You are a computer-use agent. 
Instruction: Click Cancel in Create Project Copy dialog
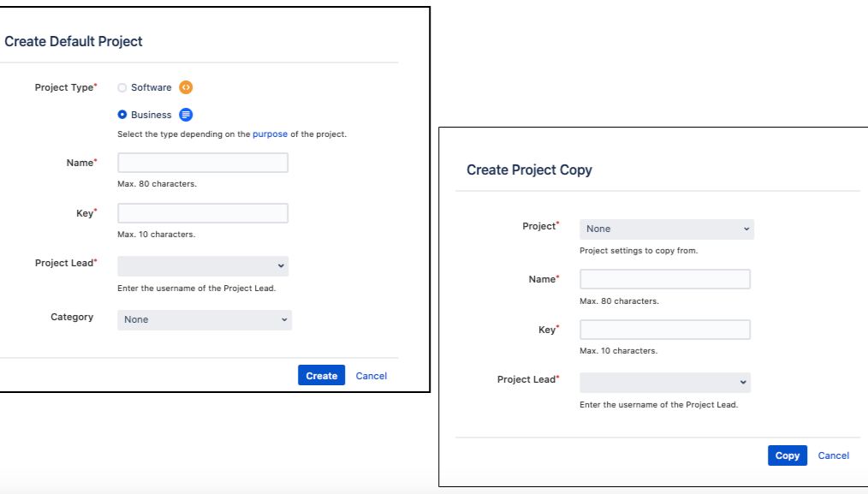click(x=833, y=455)
